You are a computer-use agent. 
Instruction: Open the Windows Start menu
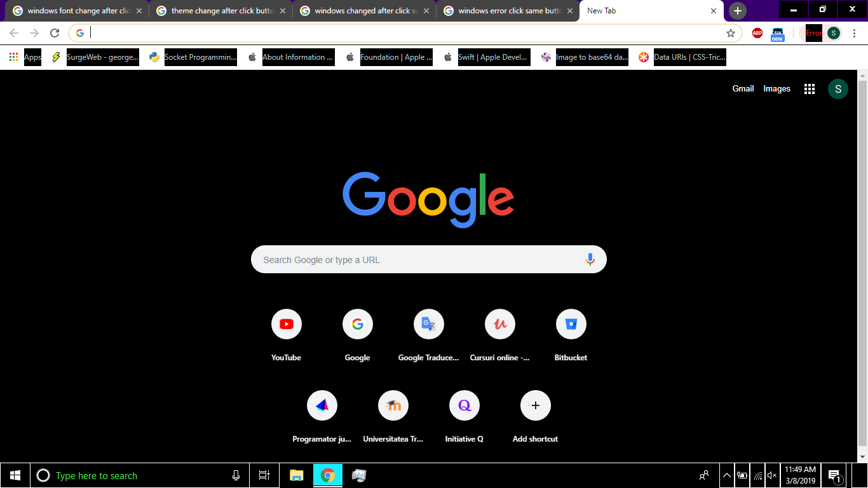click(15, 475)
